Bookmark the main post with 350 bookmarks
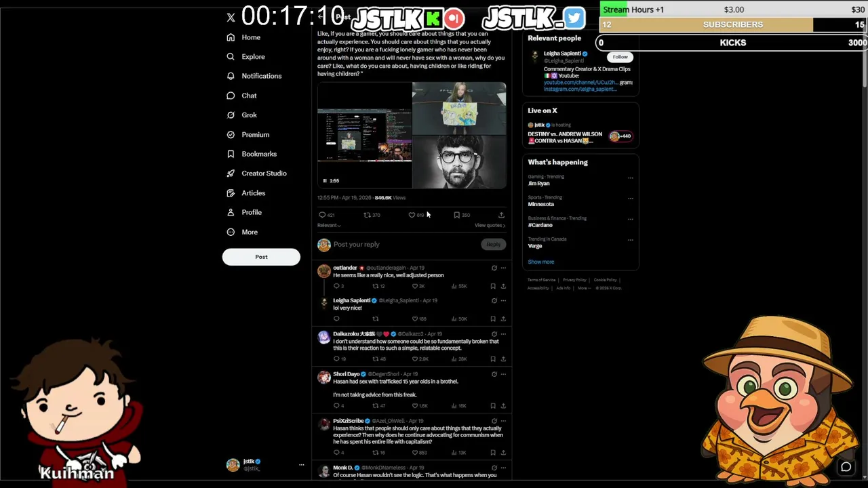The width and height of the screenshot is (868, 488). (457, 215)
